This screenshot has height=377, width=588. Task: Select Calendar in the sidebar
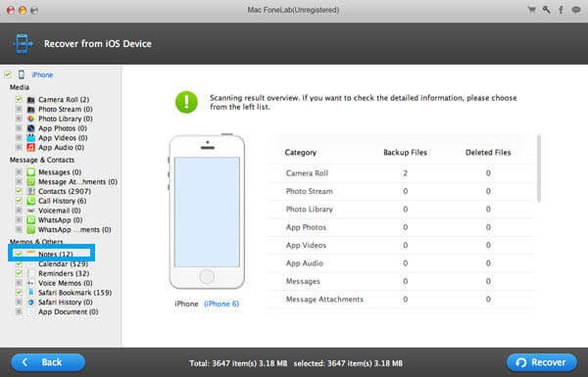coord(63,263)
